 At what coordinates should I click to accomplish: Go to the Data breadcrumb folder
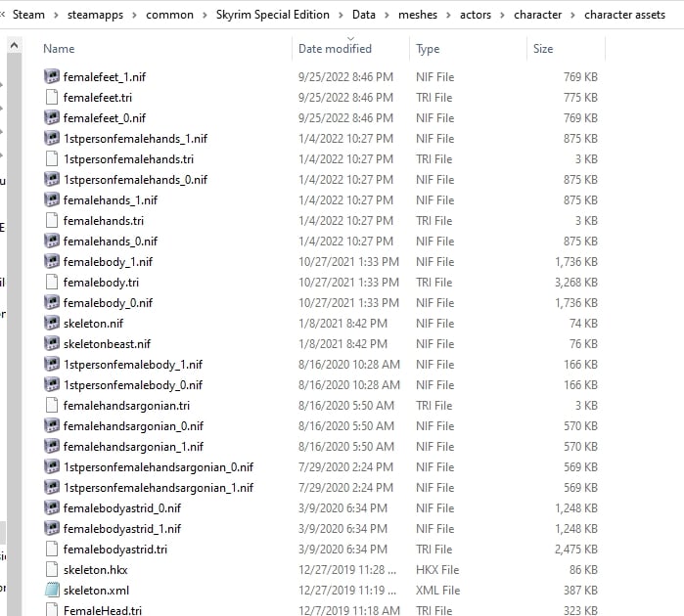pos(364,15)
